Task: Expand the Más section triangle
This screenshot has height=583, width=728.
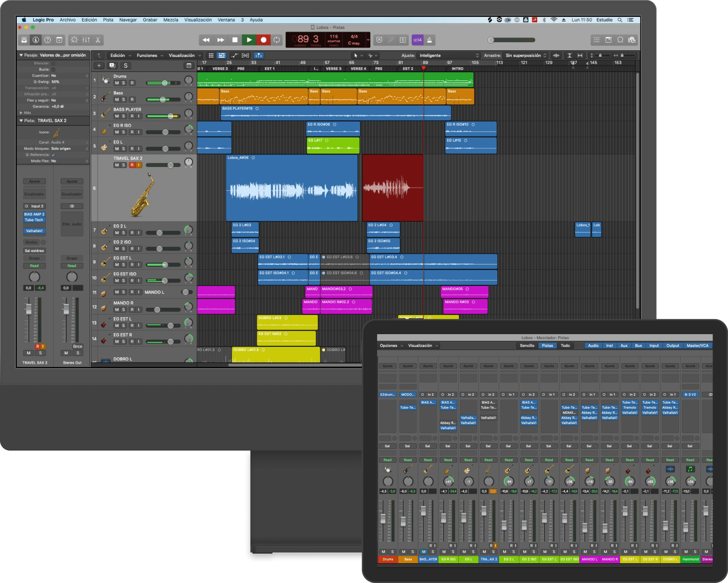Action: [x=21, y=113]
